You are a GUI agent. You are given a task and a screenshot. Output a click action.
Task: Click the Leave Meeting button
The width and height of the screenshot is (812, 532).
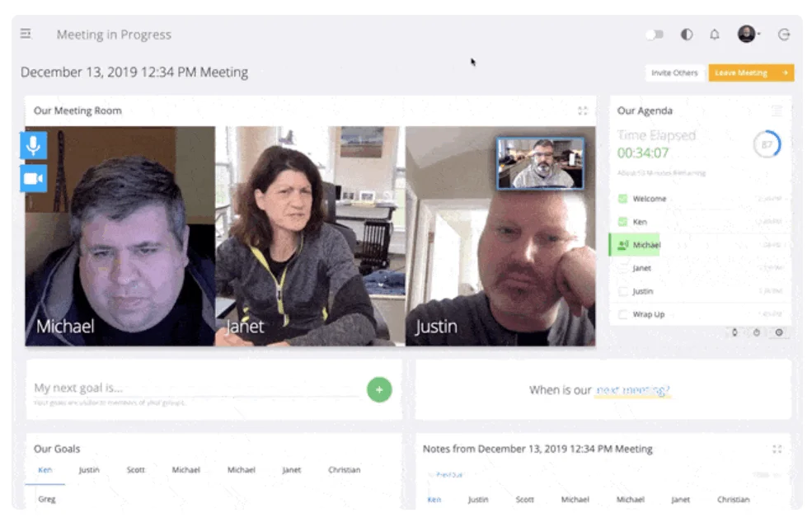coord(751,73)
